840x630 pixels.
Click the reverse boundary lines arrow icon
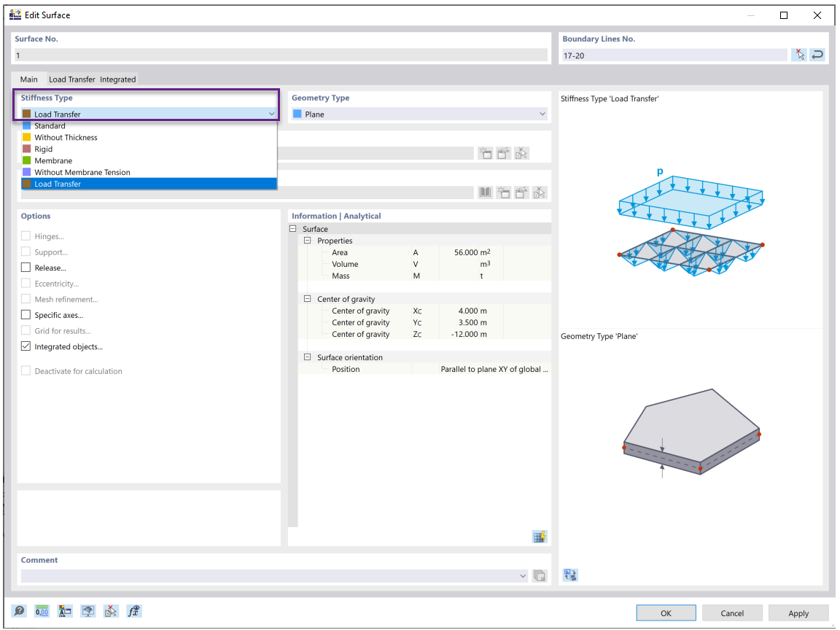[817, 55]
